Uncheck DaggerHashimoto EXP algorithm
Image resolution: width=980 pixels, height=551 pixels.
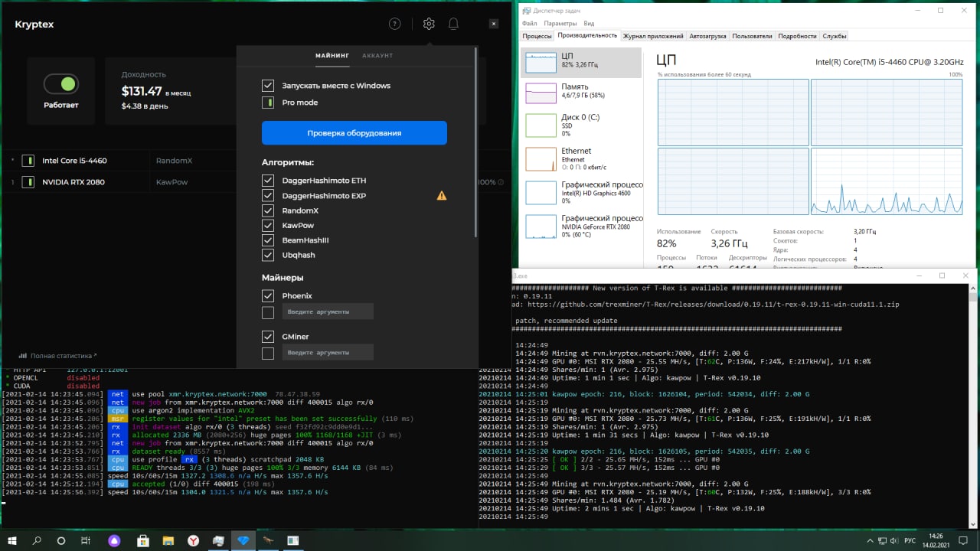[x=268, y=196]
